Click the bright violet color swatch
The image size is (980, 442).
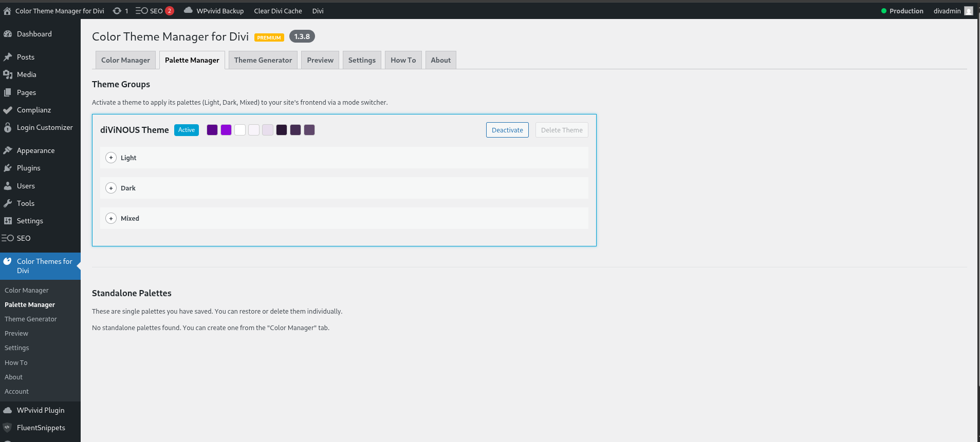tap(226, 130)
